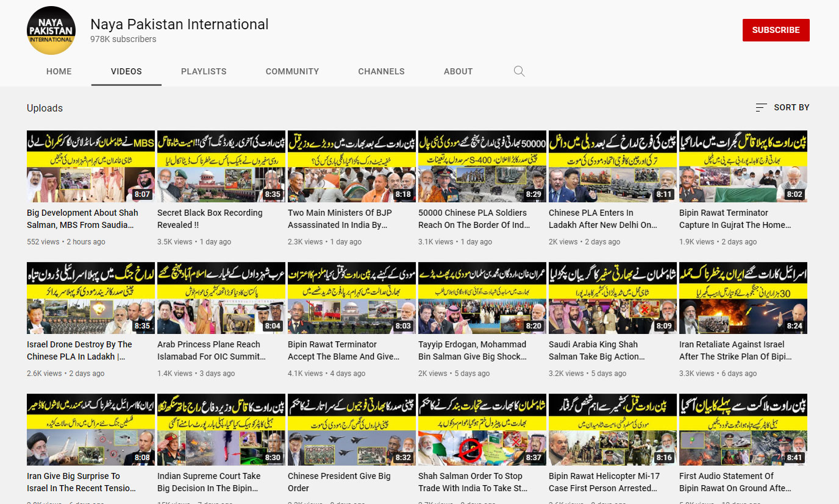Click the Sort By lines icon
839x504 pixels.
(x=761, y=107)
